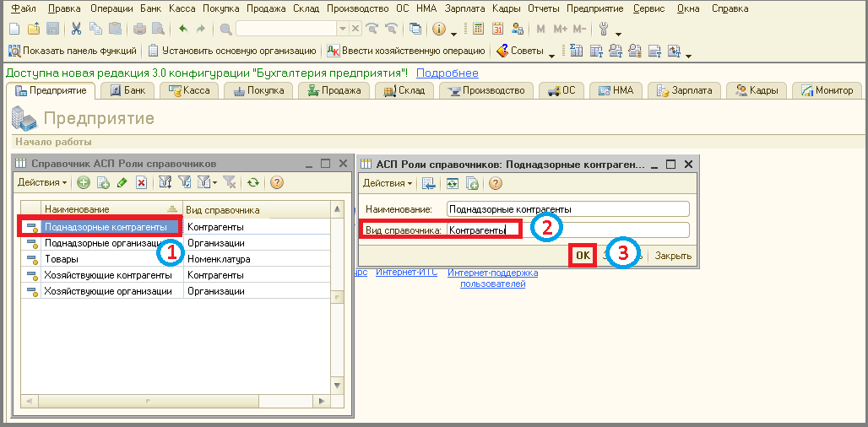The image size is (868, 427).
Task: Open the Зарплата menu in menu bar
Action: coord(464,8)
